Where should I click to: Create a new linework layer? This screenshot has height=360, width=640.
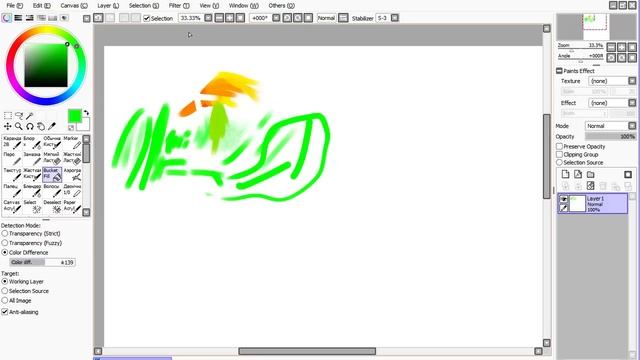click(578, 174)
